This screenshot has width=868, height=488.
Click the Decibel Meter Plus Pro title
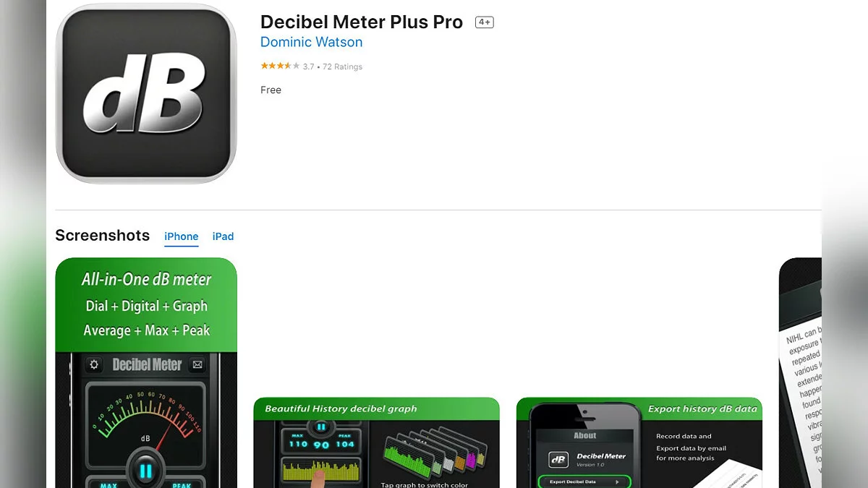(x=362, y=22)
